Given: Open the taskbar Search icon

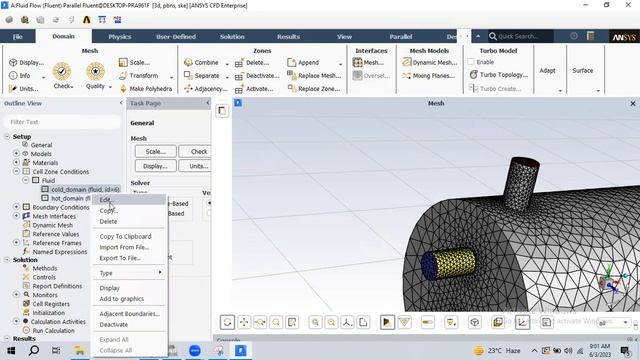Looking at the screenshot, I should click(x=34, y=351).
